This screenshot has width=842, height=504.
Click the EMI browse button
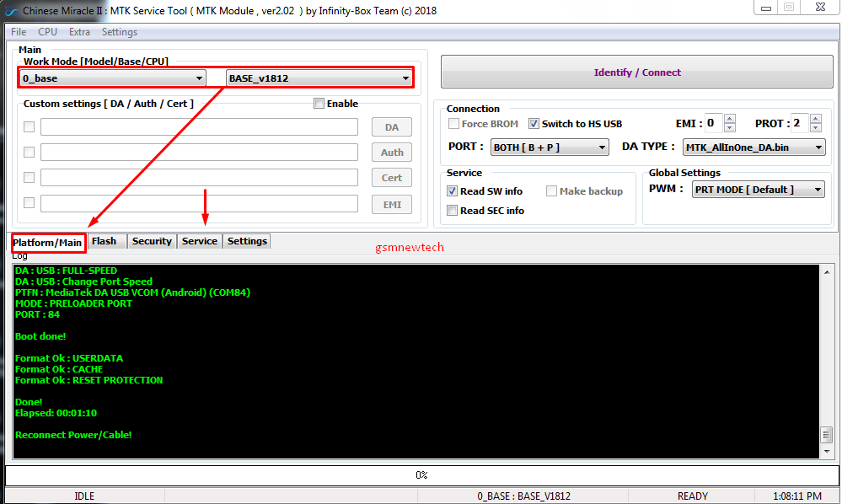[392, 205]
